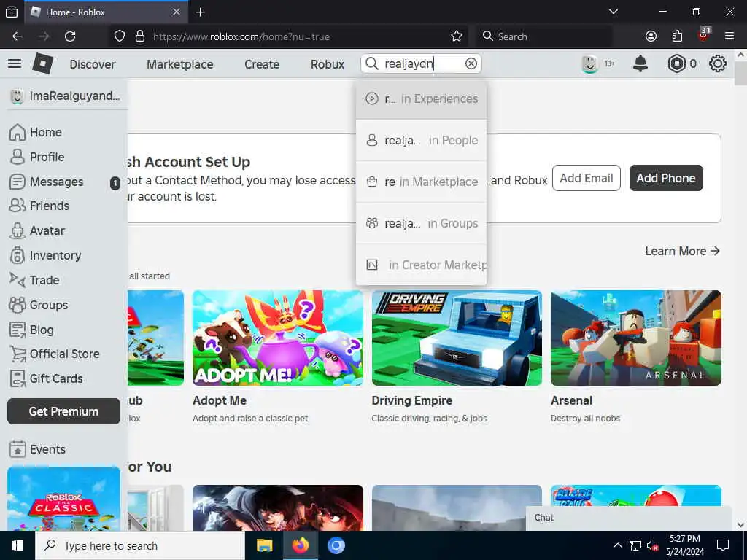Open the Robux tab
The width and height of the screenshot is (747, 560).
tap(328, 64)
